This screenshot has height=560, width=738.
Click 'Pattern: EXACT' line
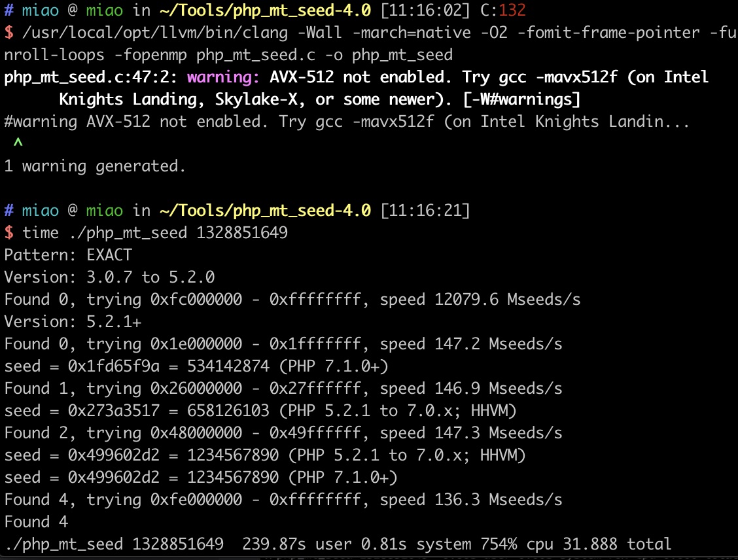[68, 255]
